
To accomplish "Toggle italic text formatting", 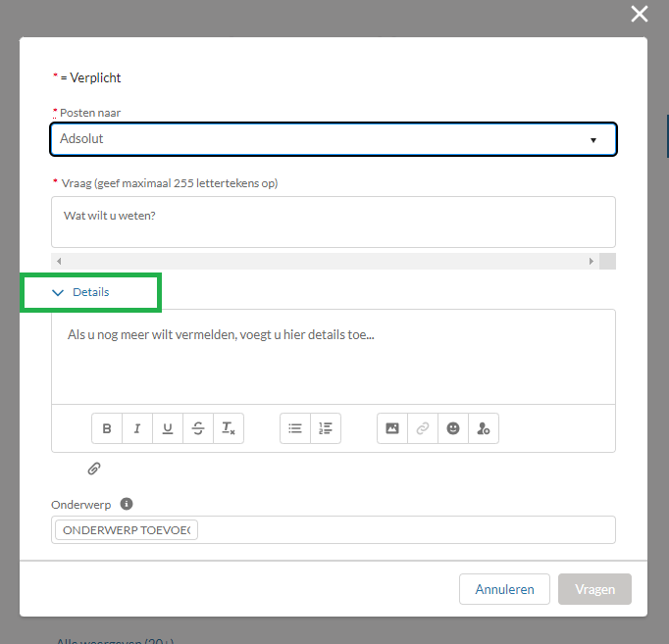I will [x=137, y=428].
